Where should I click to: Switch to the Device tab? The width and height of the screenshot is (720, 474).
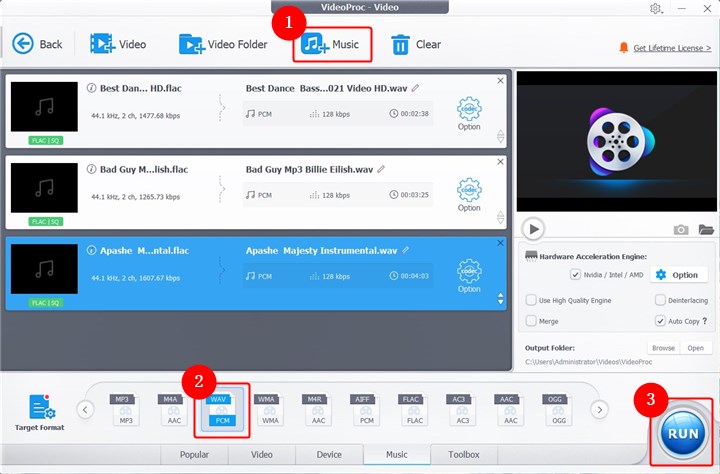tap(329, 454)
